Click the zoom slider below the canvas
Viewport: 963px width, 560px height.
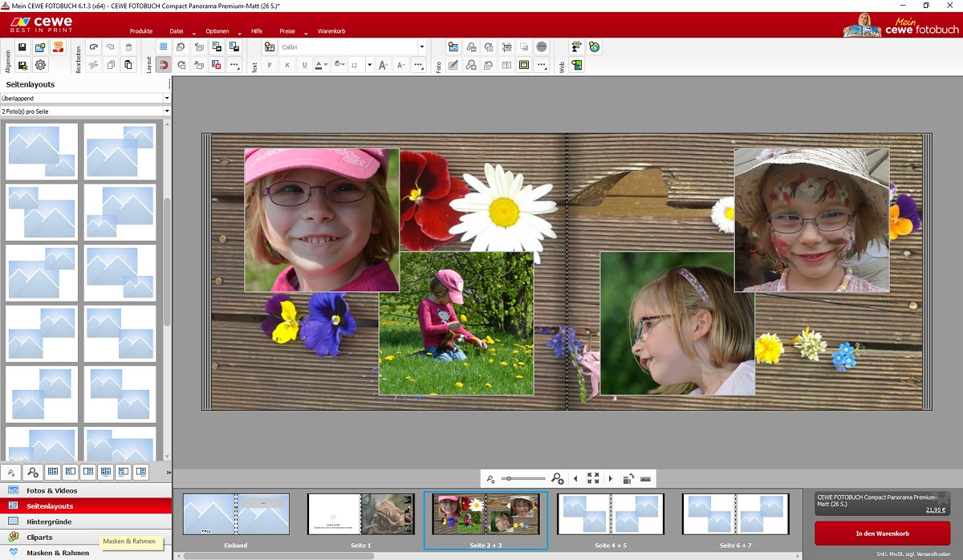coord(524,479)
